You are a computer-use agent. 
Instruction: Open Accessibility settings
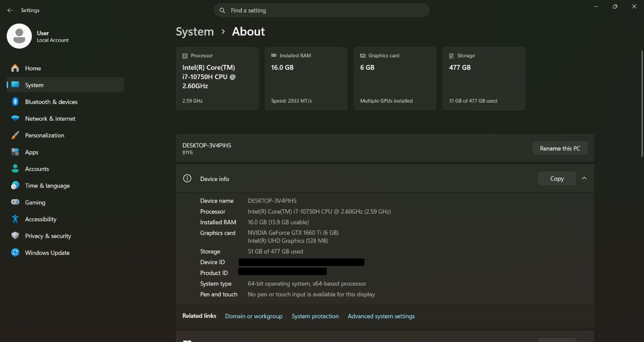pos(65,219)
